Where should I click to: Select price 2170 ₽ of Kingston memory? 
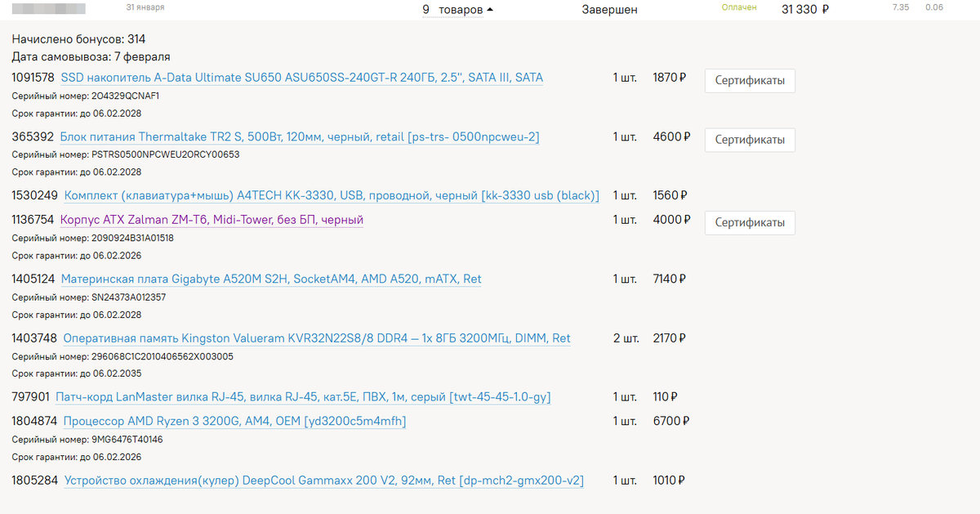669,337
